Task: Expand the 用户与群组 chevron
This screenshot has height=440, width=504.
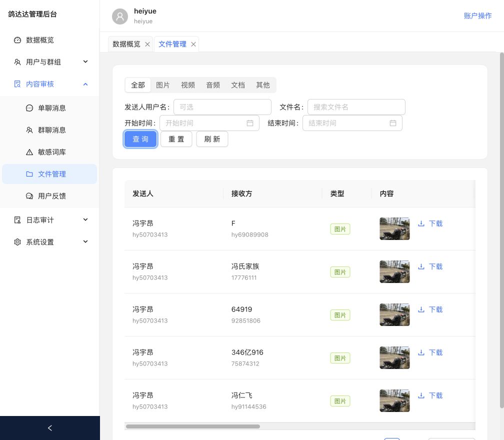Action: pos(85,61)
